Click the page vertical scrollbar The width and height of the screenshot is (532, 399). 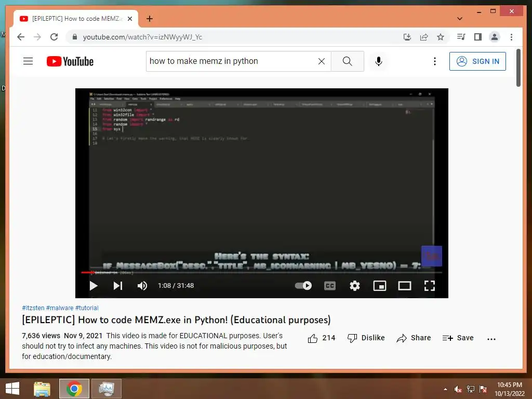(x=518, y=68)
